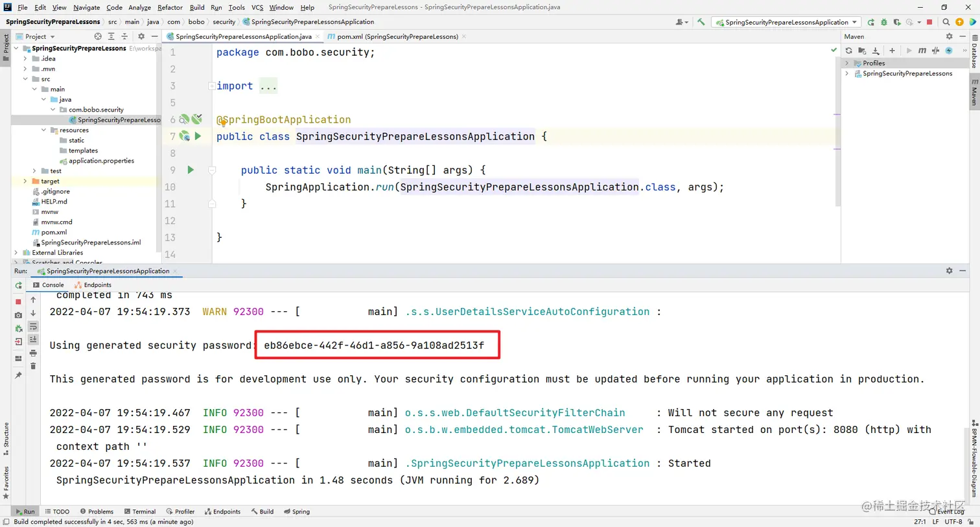Viewport: 980px width, 527px height.
Task: Clear all console output with trash icon
Action: point(33,366)
